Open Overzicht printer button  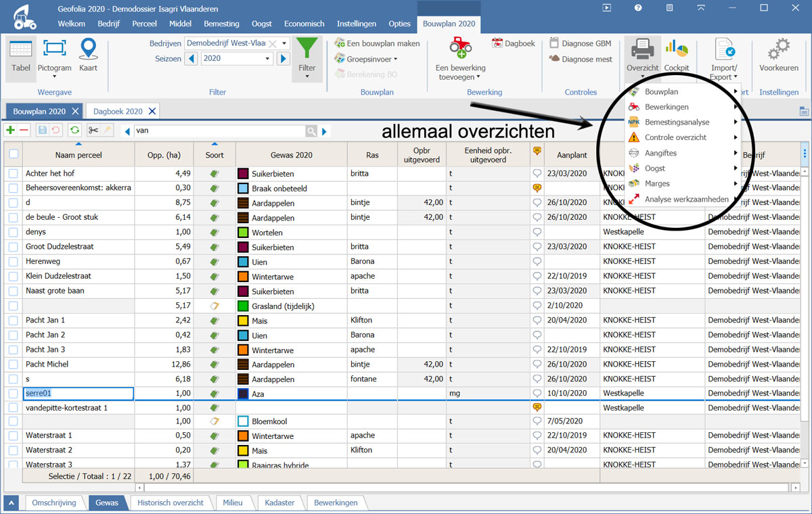pos(642,58)
